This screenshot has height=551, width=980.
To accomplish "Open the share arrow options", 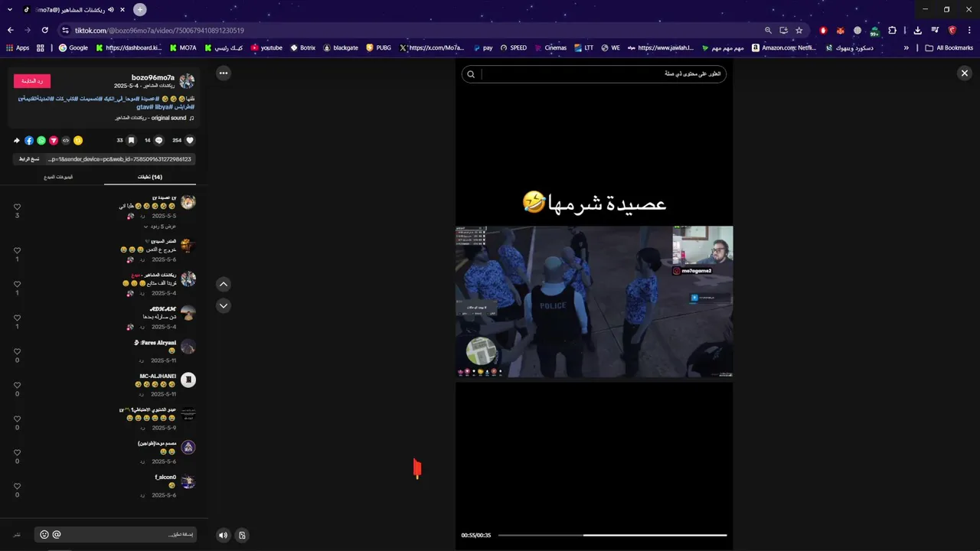I will click(x=17, y=140).
